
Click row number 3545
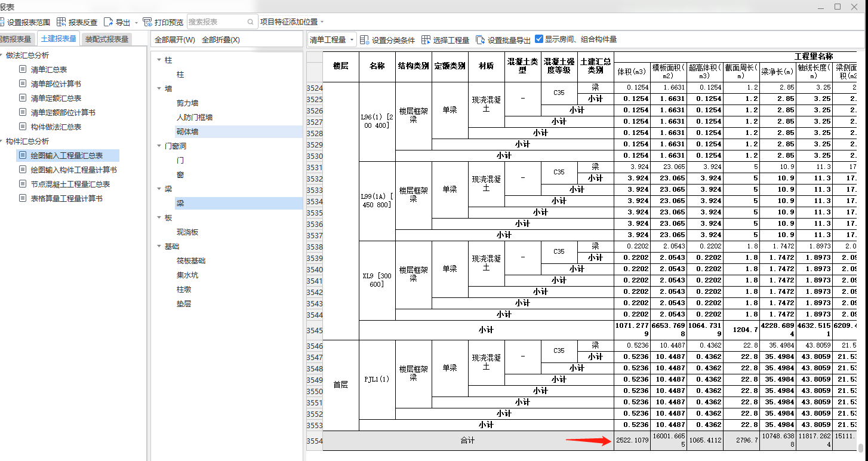[314, 330]
